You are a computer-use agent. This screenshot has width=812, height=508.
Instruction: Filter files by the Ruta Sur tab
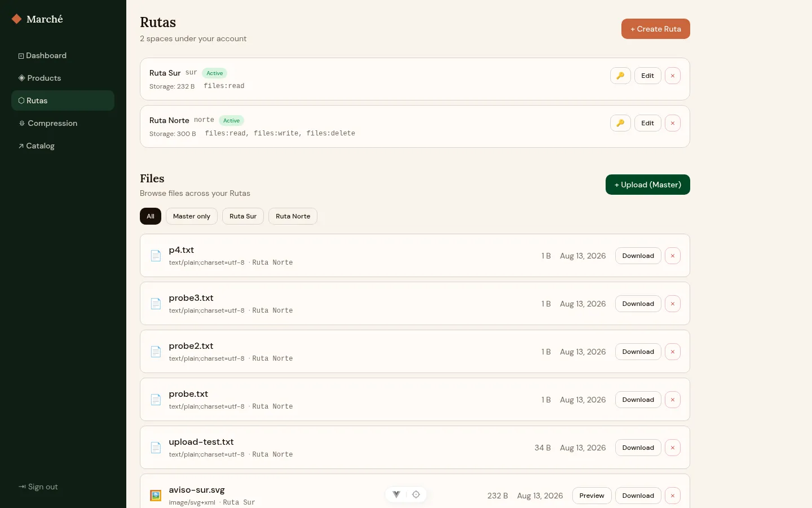point(243,216)
